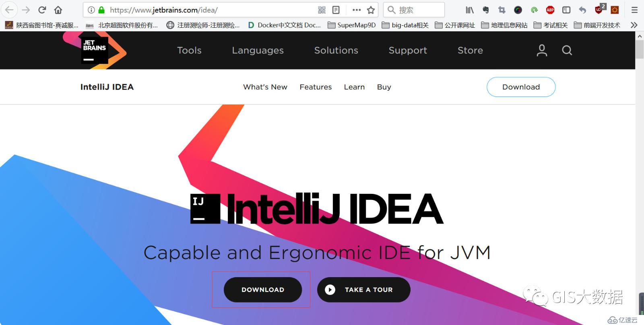Open the browser home page

click(58, 10)
